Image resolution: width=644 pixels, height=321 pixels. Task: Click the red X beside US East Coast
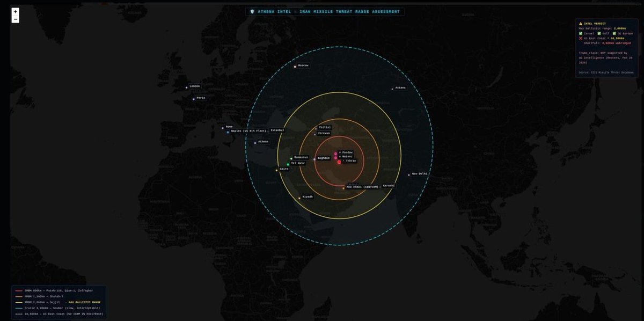pyautogui.click(x=581, y=38)
